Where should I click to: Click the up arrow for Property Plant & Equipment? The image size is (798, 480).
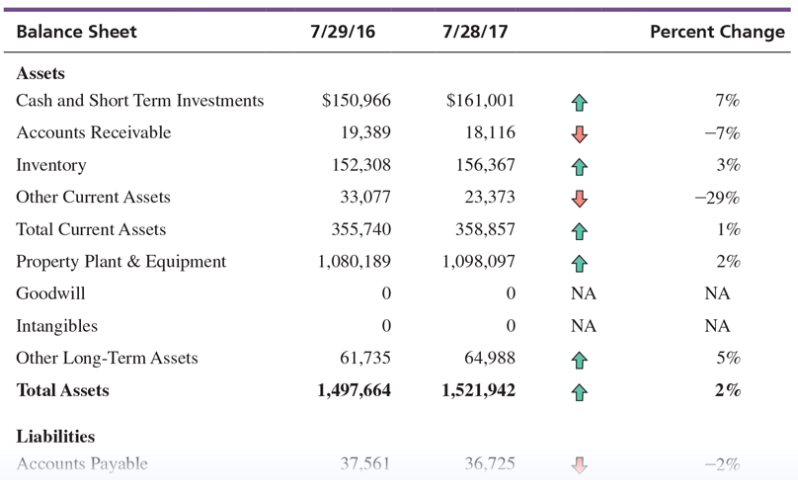(579, 263)
